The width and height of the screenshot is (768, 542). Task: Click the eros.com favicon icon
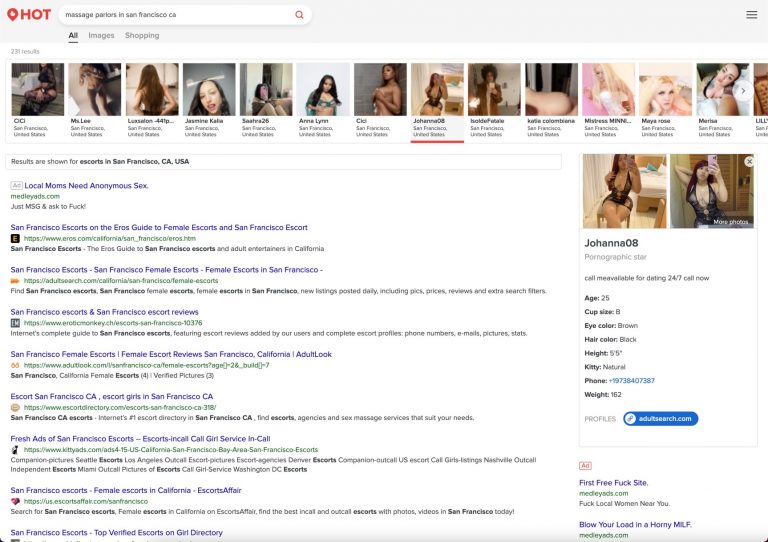pos(15,238)
